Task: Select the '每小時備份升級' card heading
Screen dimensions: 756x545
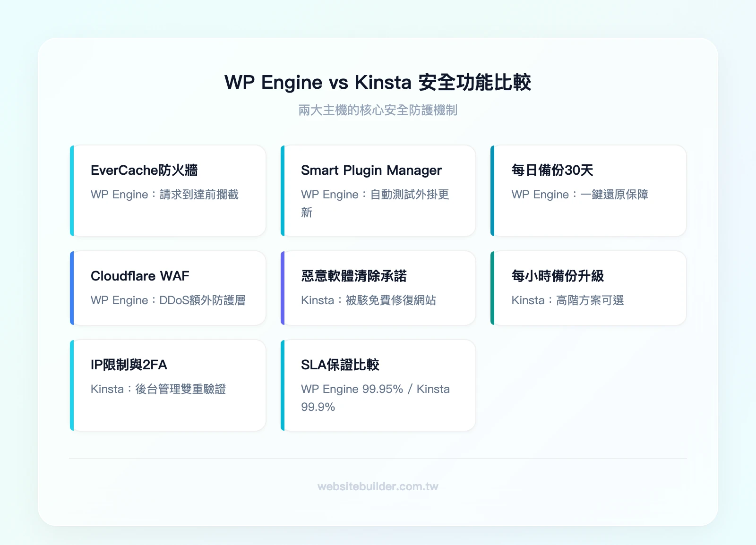Action: 558,276
